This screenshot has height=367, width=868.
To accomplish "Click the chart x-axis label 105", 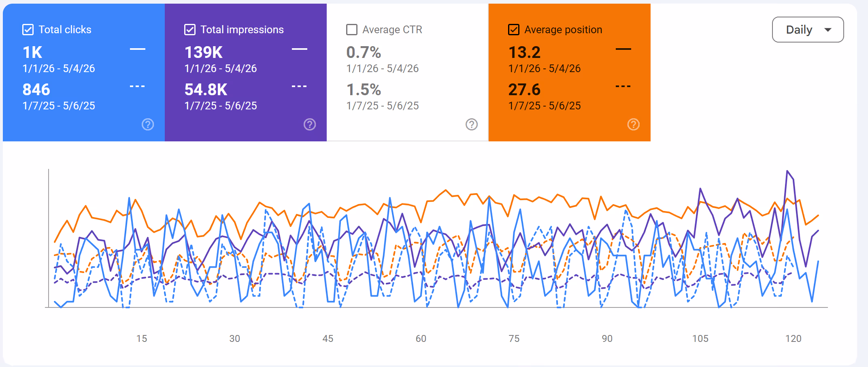I will pyautogui.click(x=700, y=339).
